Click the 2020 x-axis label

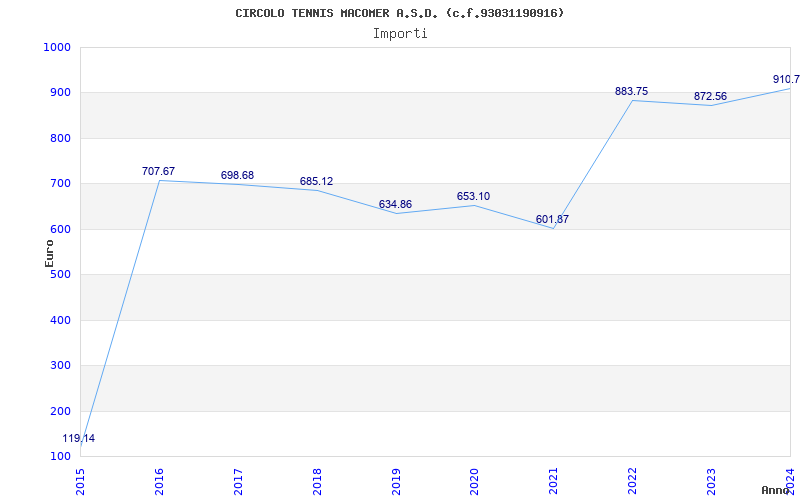click(474, 482)
